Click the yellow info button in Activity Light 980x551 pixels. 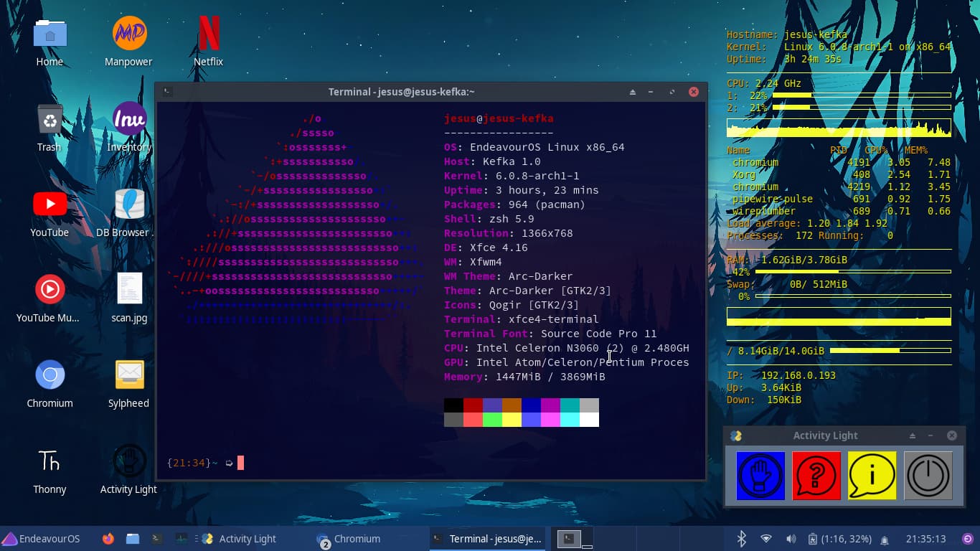(872, 476)
